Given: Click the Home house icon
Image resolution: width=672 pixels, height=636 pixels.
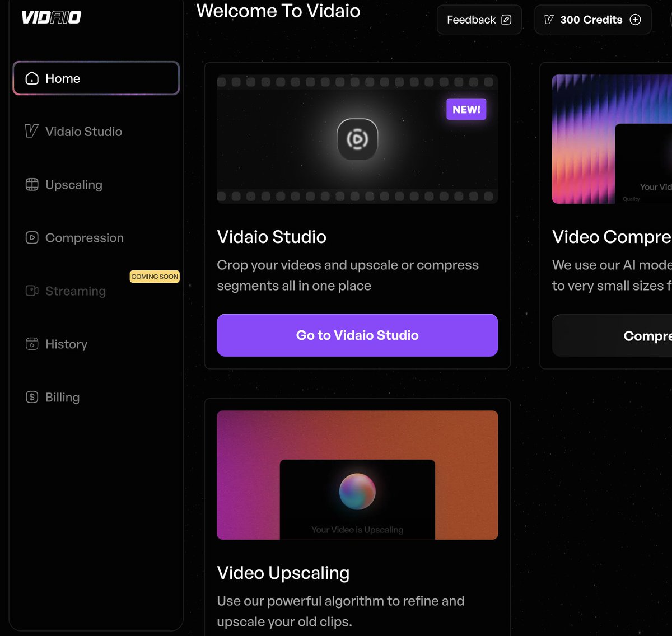Looking at the screenshot, I should click(32, 78).
